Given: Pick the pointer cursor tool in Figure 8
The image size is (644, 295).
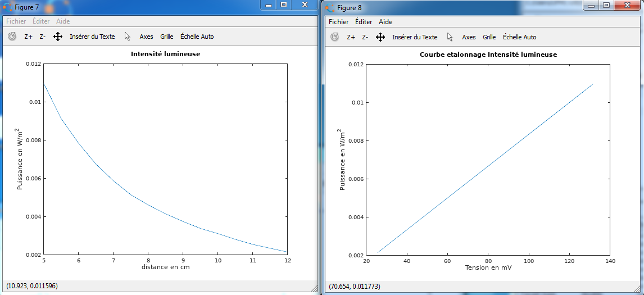Looking at the screenshot, I should pyautogui.click(x=450, y=37).
